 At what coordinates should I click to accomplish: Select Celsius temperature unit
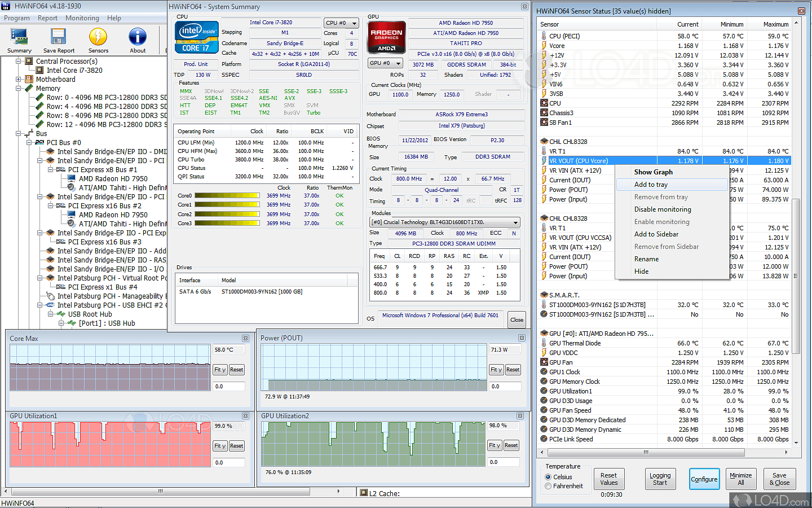point(548,477)
